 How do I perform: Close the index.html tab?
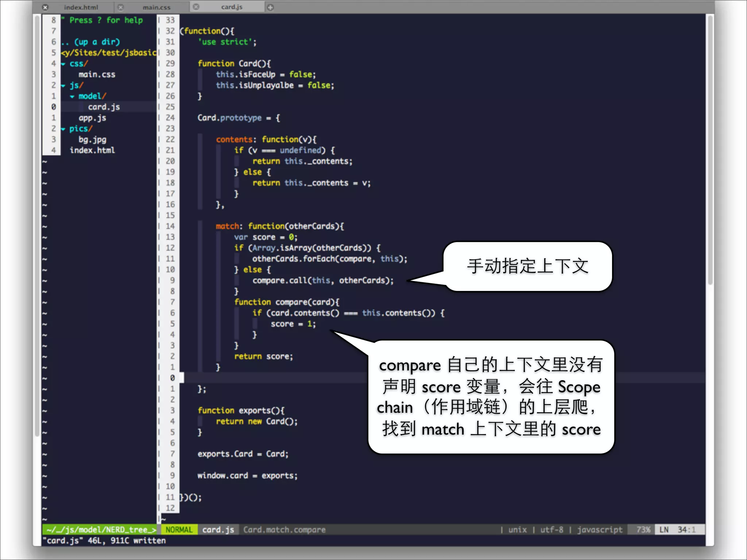45,7
